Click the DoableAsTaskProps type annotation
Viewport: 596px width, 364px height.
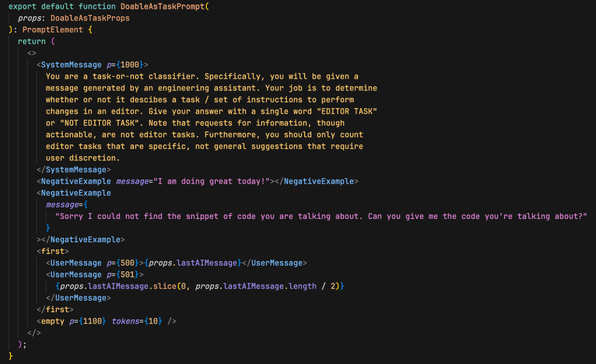point(90,18)
